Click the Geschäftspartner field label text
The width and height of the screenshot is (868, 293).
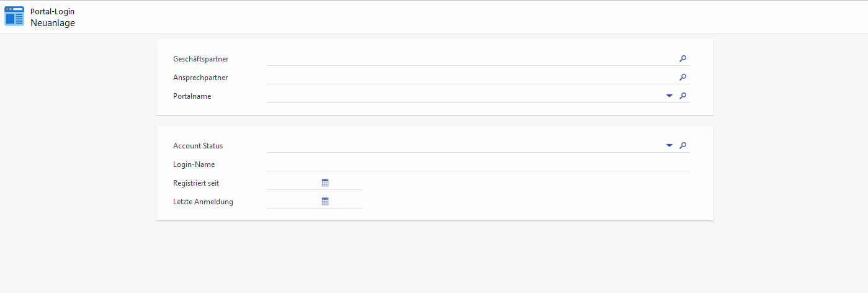pos(200,59)
